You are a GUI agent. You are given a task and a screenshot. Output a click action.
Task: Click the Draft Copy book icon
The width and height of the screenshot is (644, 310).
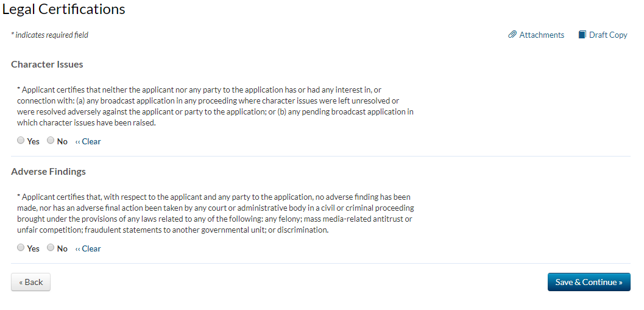point(582,35)
